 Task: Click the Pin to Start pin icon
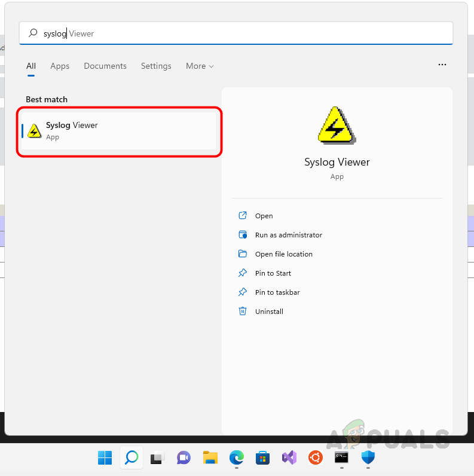click(243, 273)
